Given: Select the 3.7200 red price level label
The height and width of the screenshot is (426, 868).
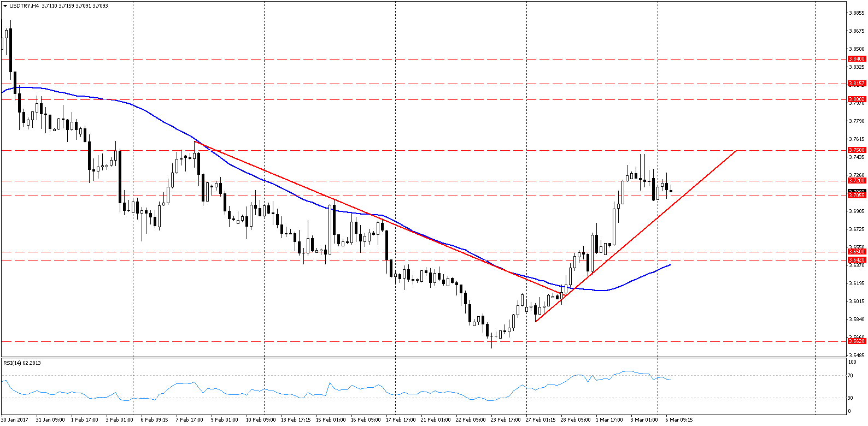Looking at the screenshot, I should click(x=857, y=181).
